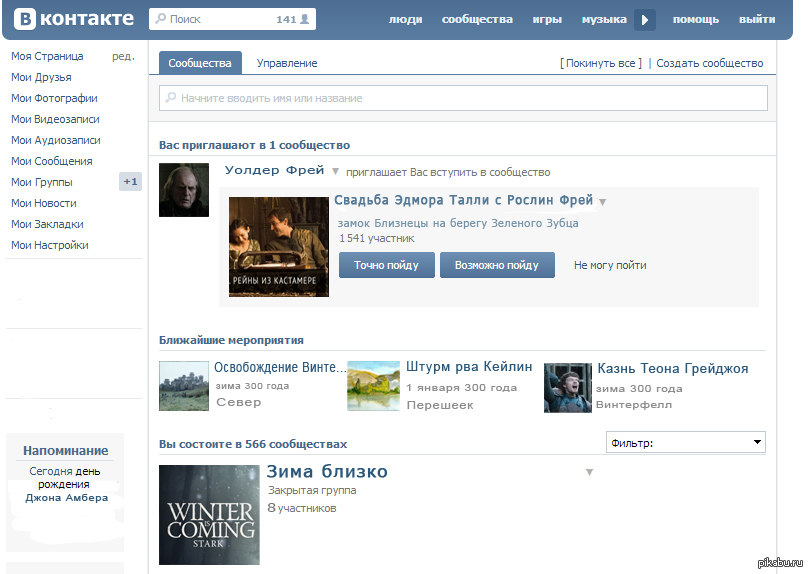Click the Возможно пойду button
The height and width of the screenshot is (574, 808).
(x=497, y=265)
